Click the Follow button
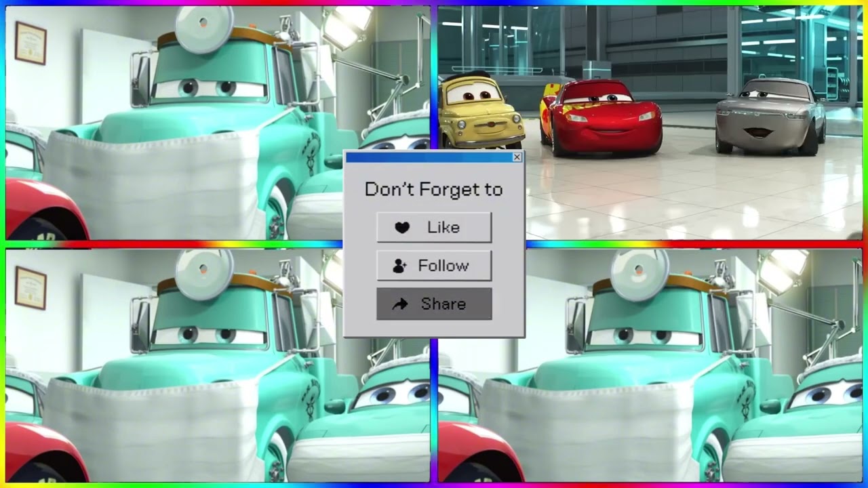This screenshot has height=488, width=868. pos(434,266)
